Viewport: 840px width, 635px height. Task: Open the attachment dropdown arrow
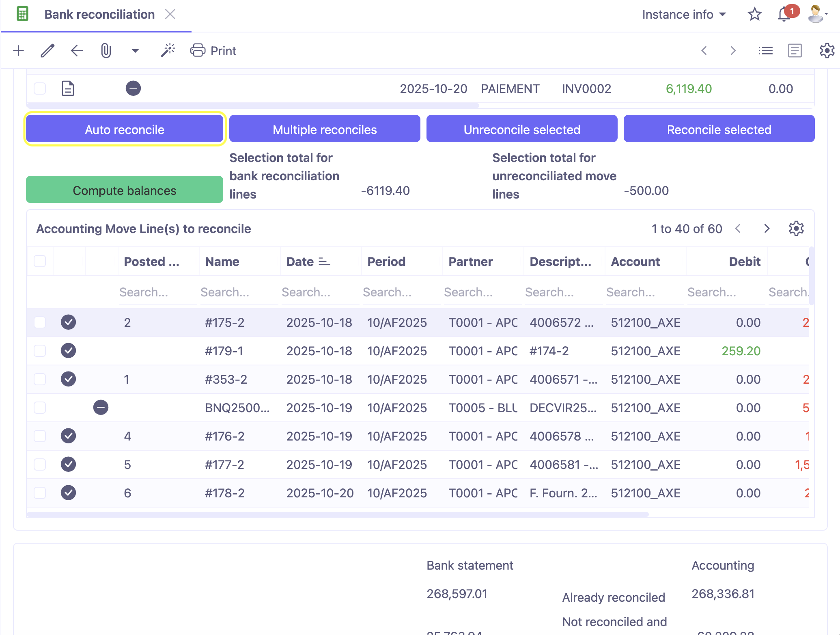pos(135,50)
